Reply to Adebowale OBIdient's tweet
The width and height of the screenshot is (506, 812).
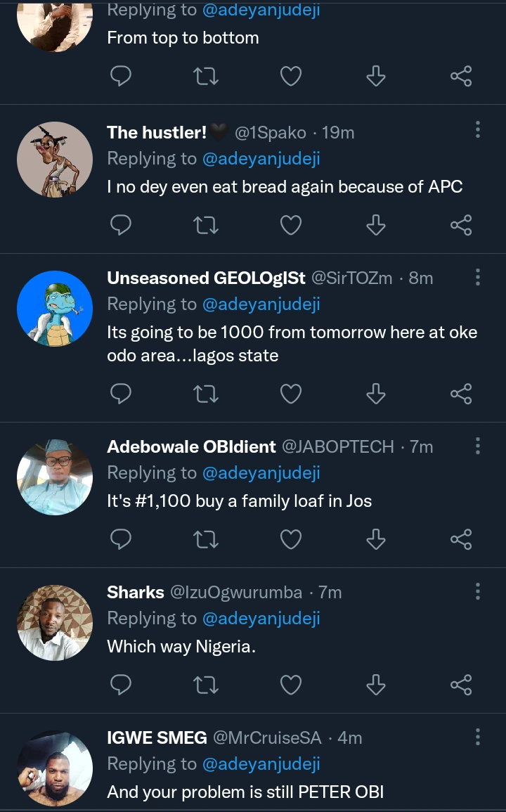pyautogui.click(x=121, y=539)
